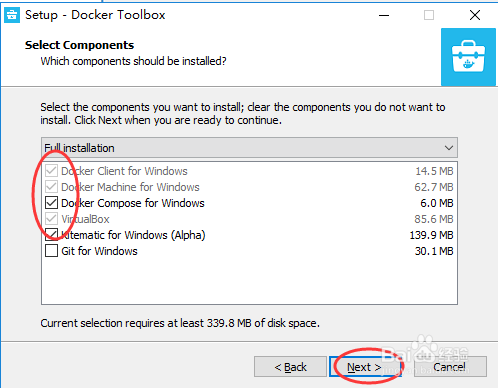Select Kitematic for Windows (Alpha) label
Screen dimensions: 498x388
click(x=133, y=235)
